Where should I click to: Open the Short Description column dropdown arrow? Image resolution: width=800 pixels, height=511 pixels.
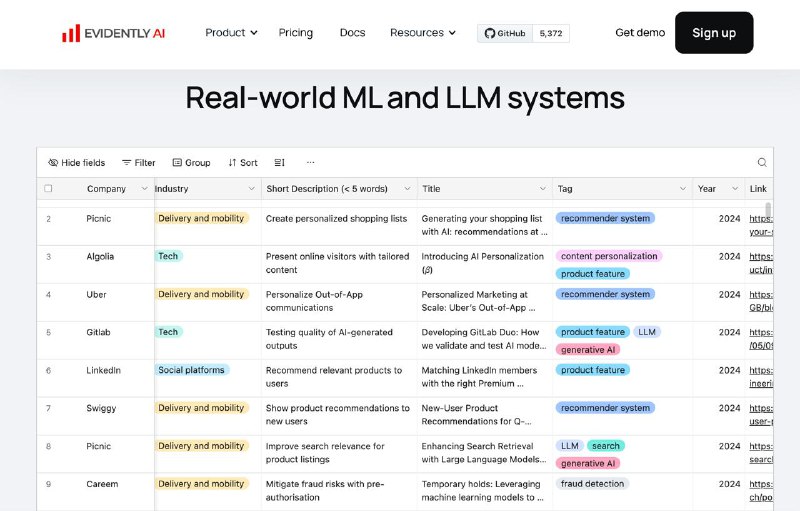[407, 189]
